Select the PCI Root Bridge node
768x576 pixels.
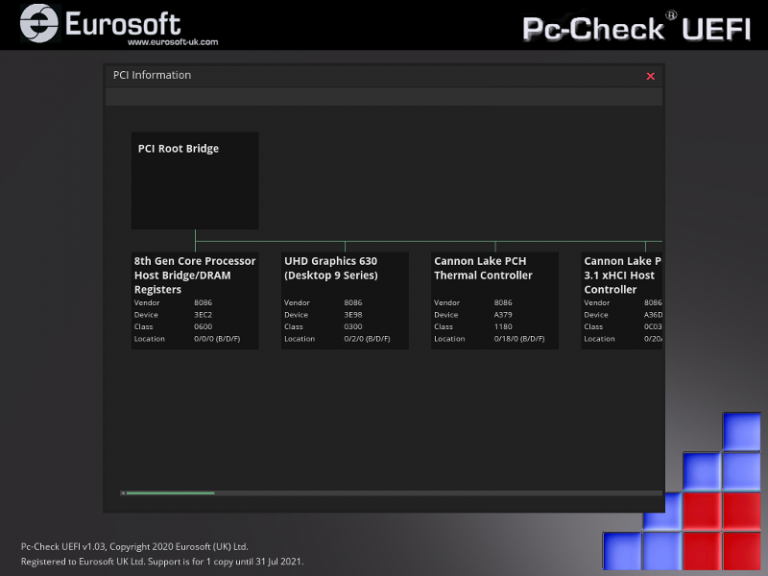[195, 180]
